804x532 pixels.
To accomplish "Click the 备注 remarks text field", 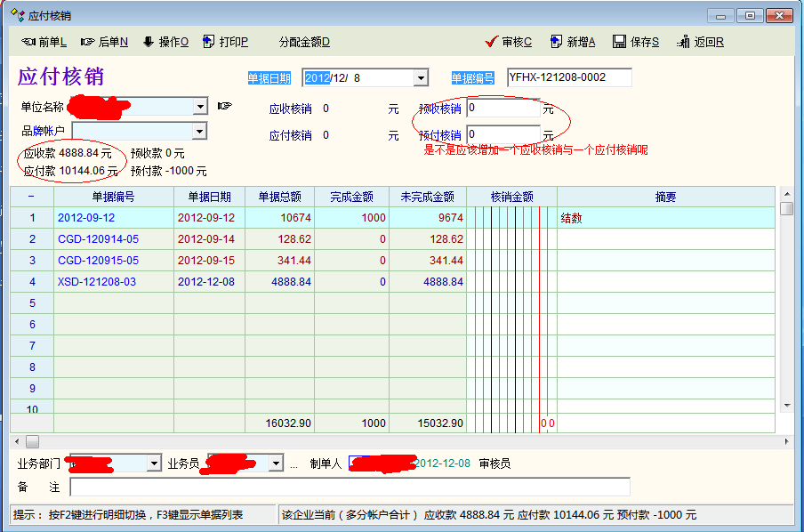I will click(350, 487).
